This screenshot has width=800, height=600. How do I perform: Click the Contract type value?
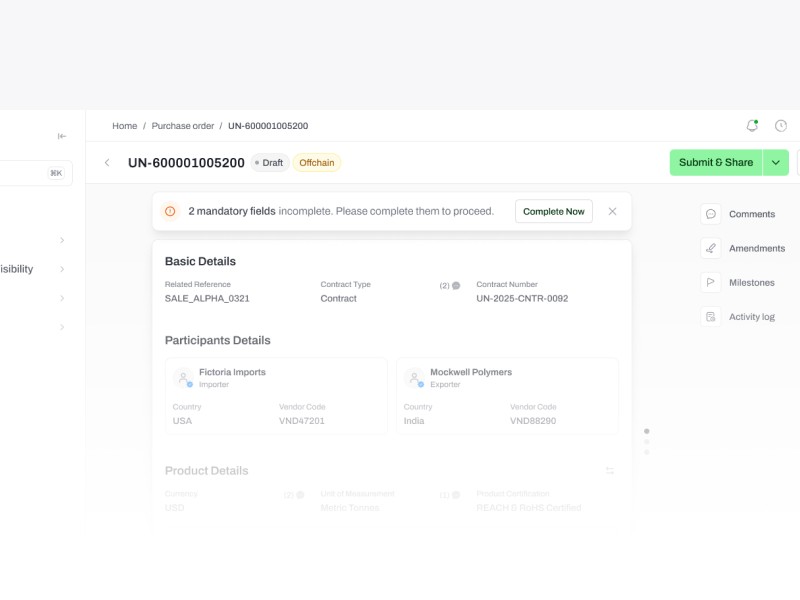pyautogui.click(x=338, y=298)
